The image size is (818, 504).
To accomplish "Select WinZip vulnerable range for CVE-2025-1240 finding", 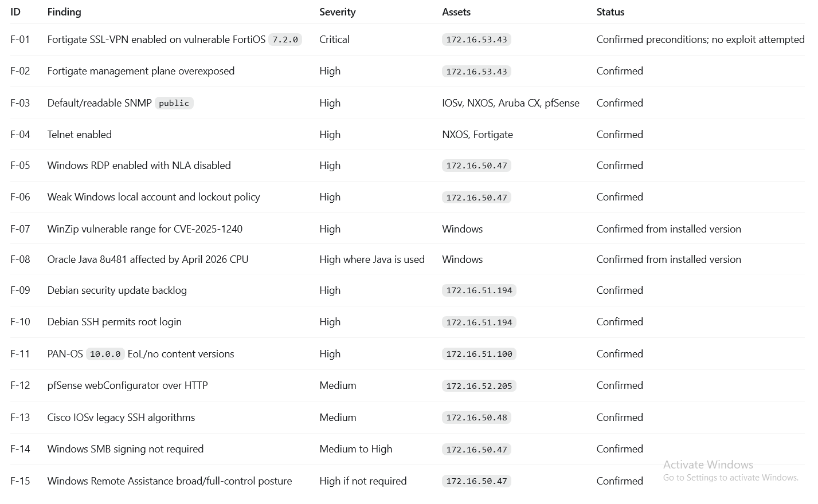I will point(144,229).
